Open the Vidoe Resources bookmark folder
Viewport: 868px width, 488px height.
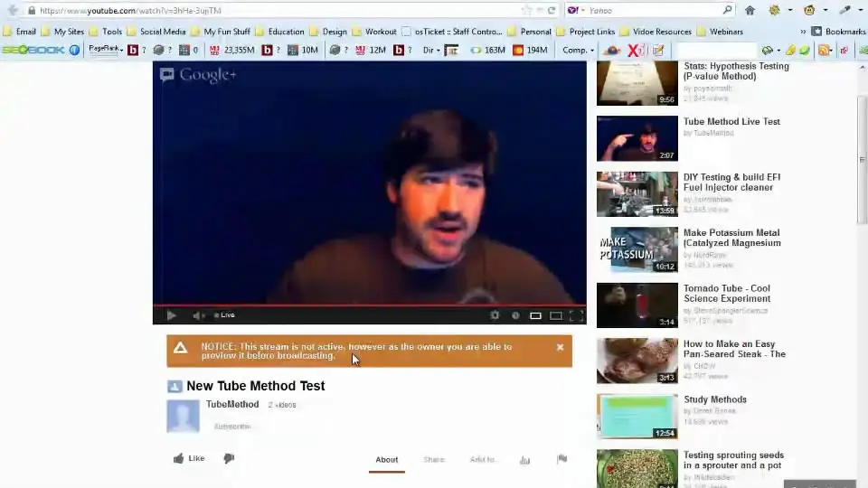[656, 32]
